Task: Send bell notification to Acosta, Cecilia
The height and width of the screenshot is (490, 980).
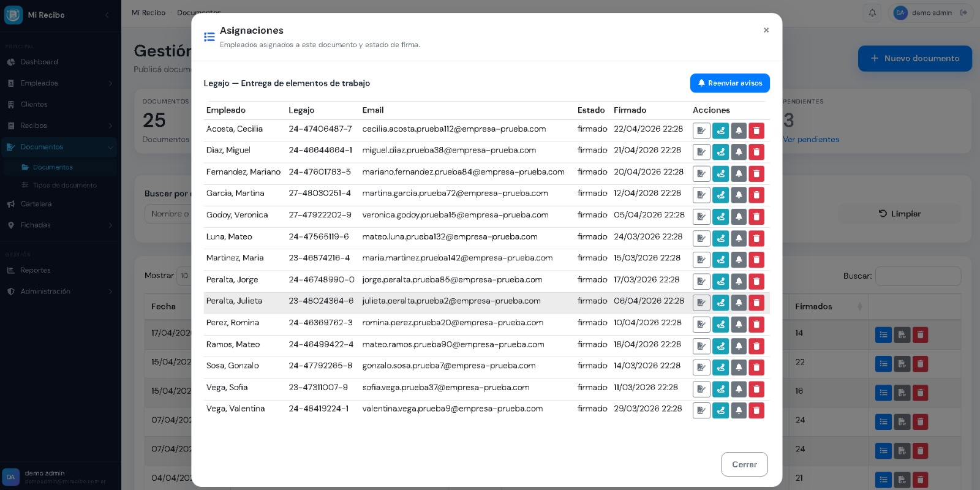Action: 739,130
